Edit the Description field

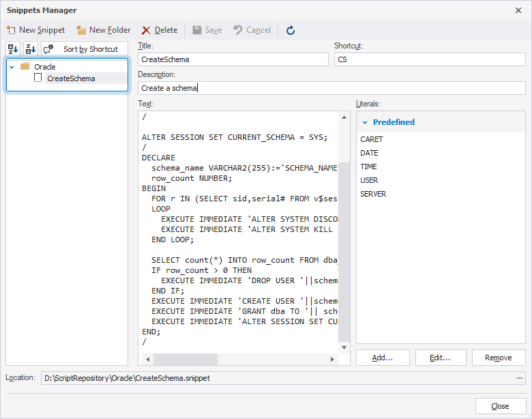[x=332, y=88]
